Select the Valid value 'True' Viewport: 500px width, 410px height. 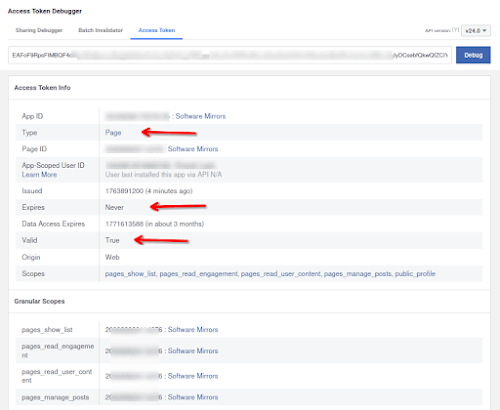pos(112,240)
